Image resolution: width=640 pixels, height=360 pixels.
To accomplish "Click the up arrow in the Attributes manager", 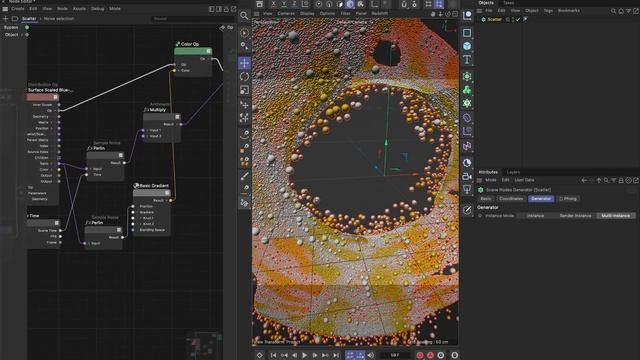I will (599, 180).
